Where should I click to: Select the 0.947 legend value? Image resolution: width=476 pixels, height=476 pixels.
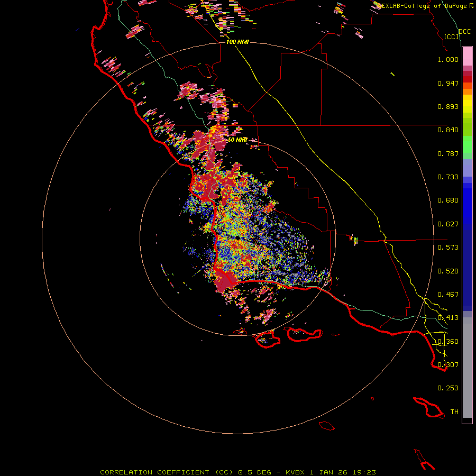pyautogui.click(x=448, y=83)
